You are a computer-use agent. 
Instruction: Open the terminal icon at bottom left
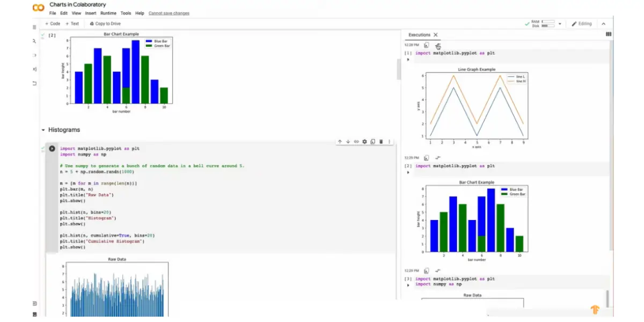[35, 315]
